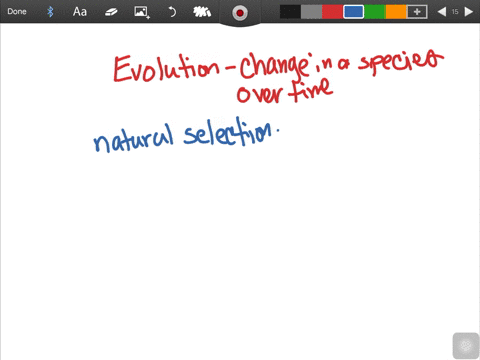
Task: Tap the red handwritten words over time
Action: (284, 91)
